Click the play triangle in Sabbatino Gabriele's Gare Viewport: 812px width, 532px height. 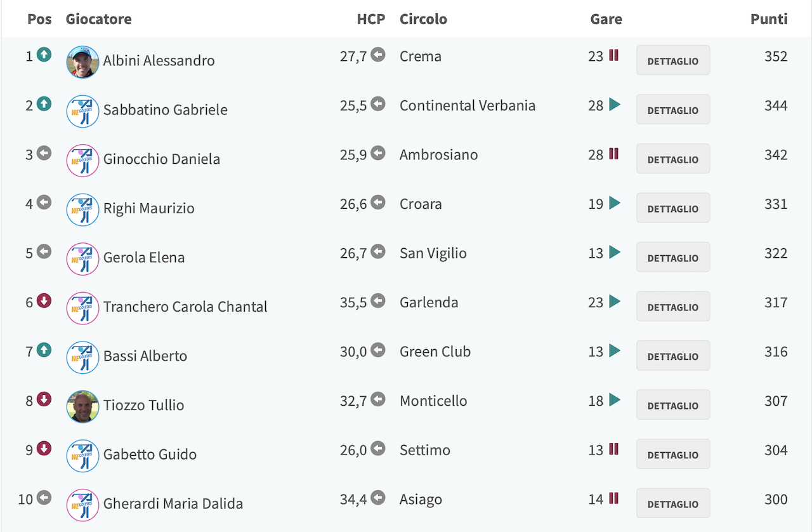[x=614, y=104]
